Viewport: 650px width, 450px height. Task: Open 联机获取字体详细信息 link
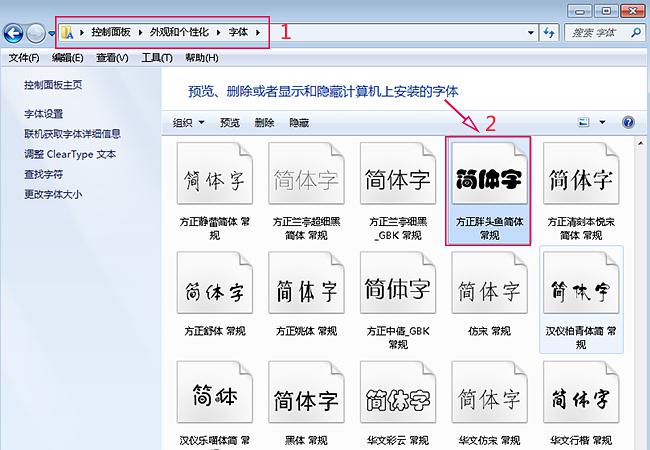click(x=72, y=134)
